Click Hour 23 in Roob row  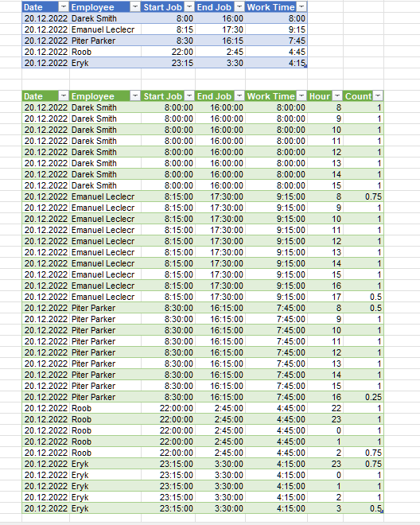click(325, 419)
